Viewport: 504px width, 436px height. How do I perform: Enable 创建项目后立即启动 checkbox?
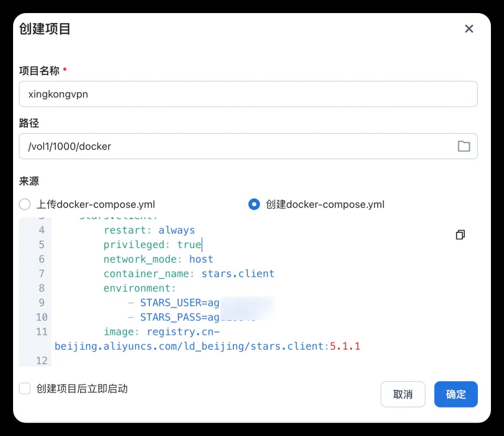coord(25,388)
